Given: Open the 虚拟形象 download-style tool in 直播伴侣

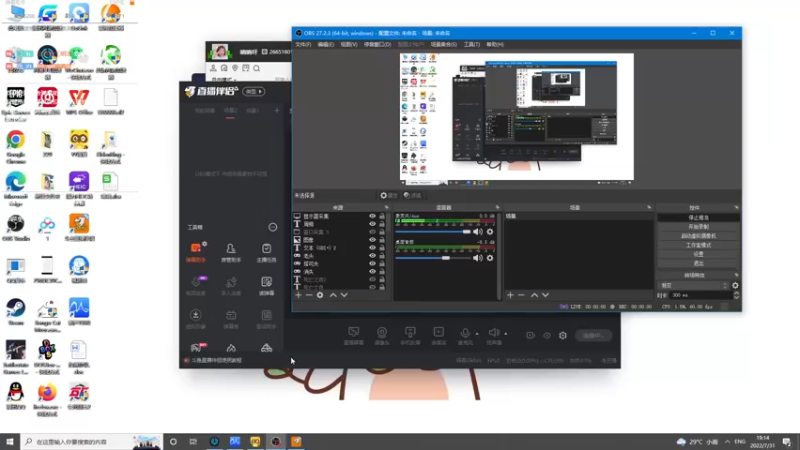Looking at the screenshot, I should (x=196, y=318).
